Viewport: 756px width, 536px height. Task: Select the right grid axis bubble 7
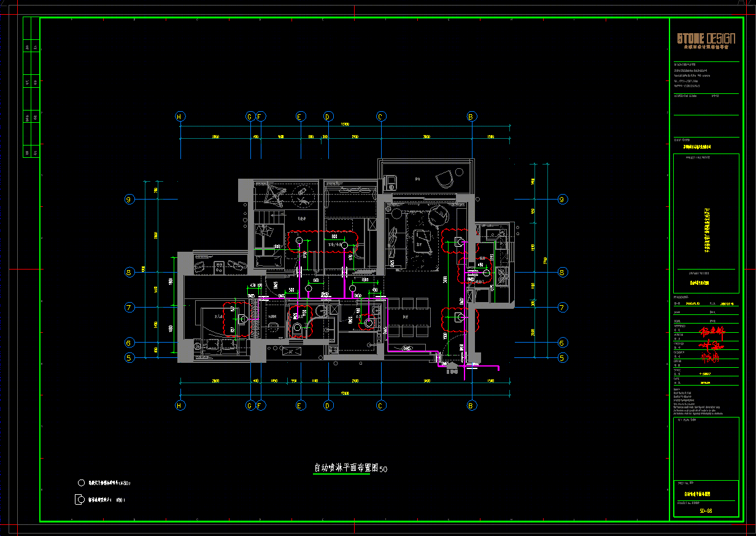(x=563, y=308)
